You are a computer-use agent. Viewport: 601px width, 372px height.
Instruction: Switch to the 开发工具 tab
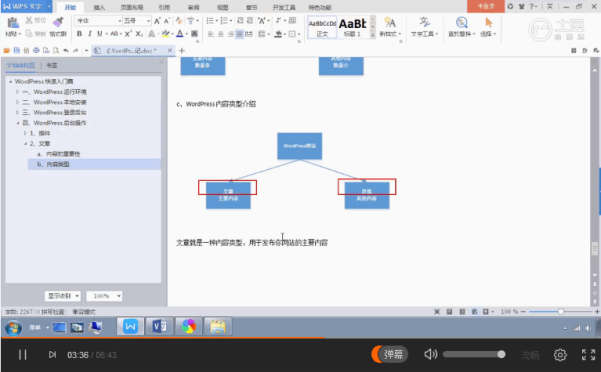(x=284, y=7)
